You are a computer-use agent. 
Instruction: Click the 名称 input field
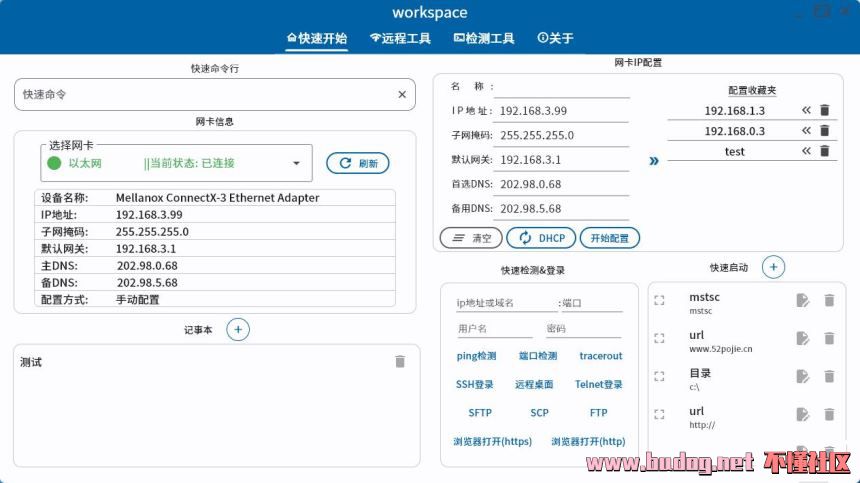[562, 87]
